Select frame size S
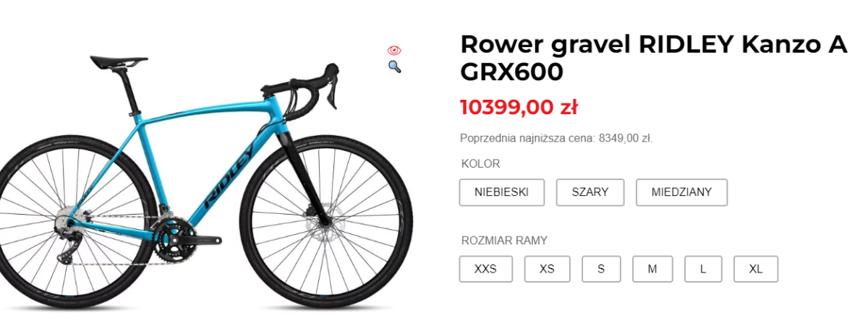 601,269
